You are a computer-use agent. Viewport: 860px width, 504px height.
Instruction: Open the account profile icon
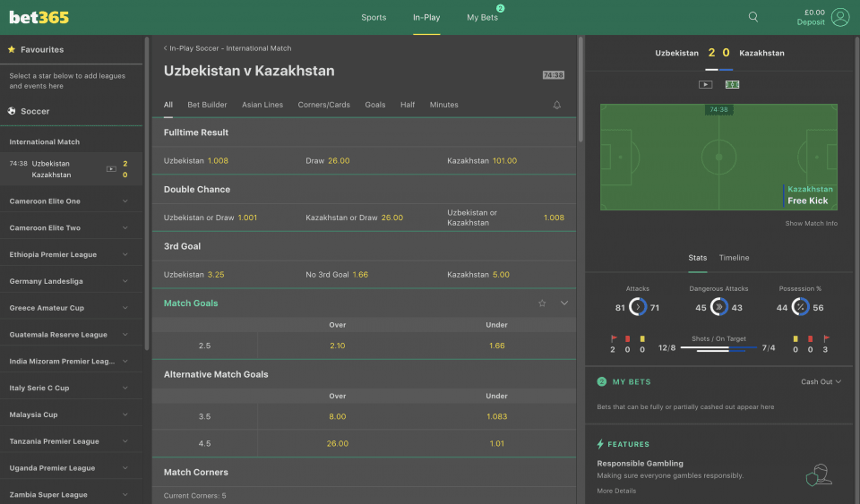pos(839,17)
